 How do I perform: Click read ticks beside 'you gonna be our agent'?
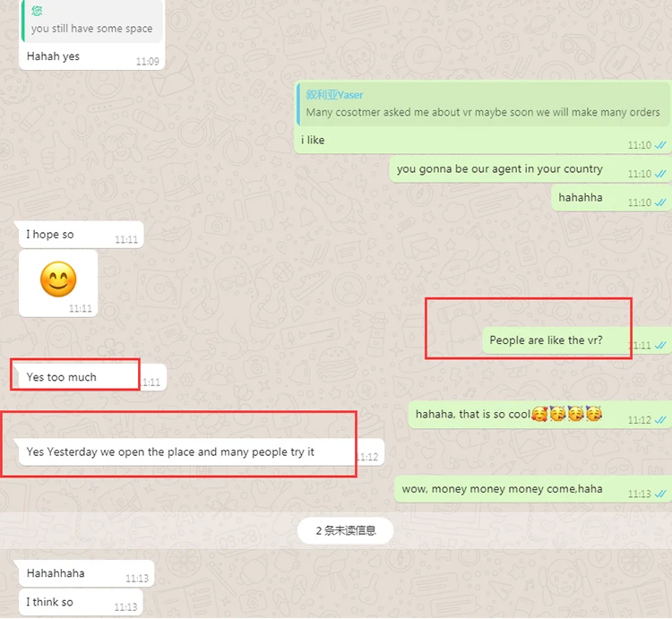(x=660, y=174)
